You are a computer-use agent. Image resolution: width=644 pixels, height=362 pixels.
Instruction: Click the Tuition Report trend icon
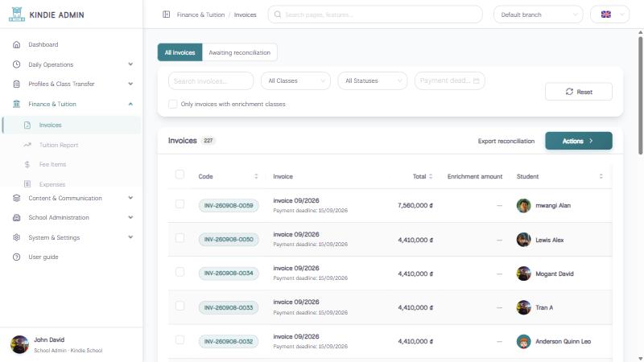tap(27, 145)
